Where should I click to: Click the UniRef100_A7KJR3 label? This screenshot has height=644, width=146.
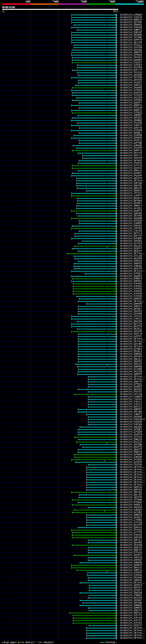coord(131,623)
